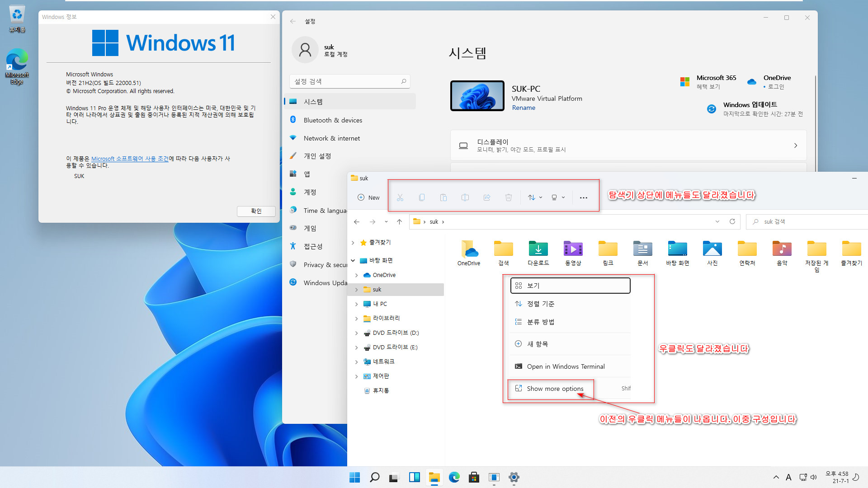Open Microsoft Edge desktop shortcut

pos(17,67)
